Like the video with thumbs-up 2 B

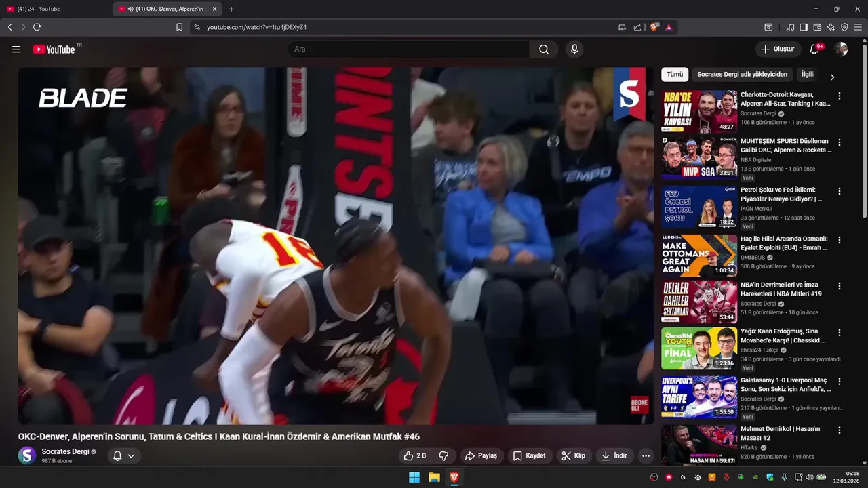coord(414,456)
